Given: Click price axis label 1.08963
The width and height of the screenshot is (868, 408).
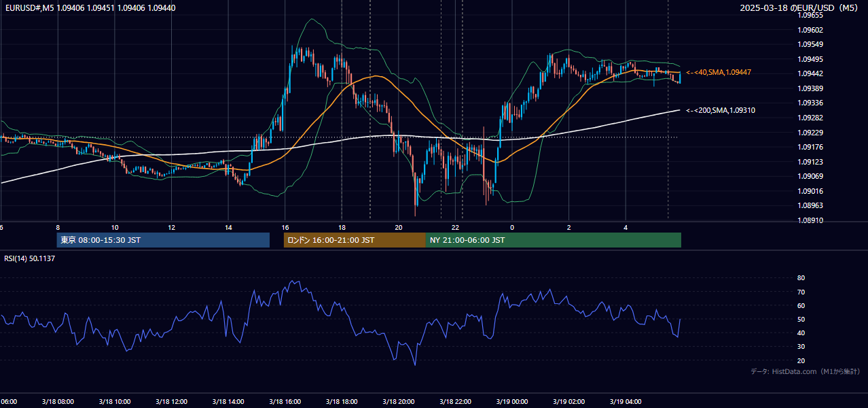Looking at the screenshot, I should [x=810, y=205].
